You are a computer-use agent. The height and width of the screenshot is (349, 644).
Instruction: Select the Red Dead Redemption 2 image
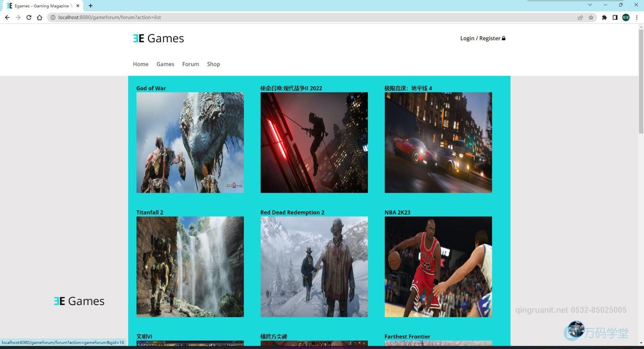coord(314,266)
